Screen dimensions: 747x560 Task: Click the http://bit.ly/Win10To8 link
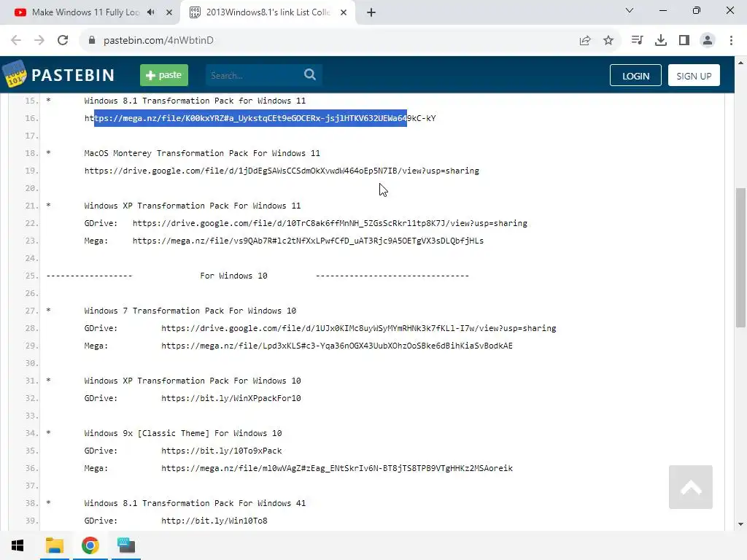pos(214,521)
